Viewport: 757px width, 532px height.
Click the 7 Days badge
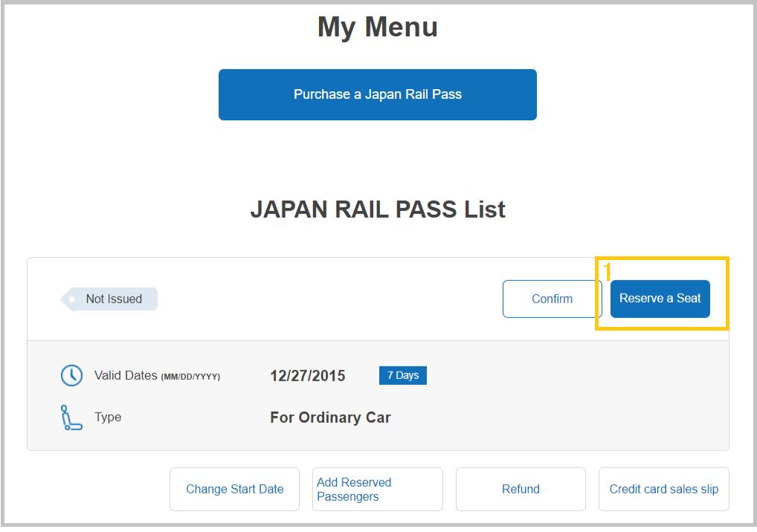[x=402, y=375]
